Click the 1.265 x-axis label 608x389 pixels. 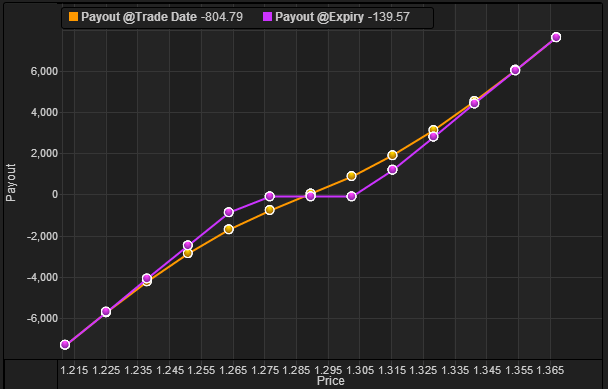(233, 370)
